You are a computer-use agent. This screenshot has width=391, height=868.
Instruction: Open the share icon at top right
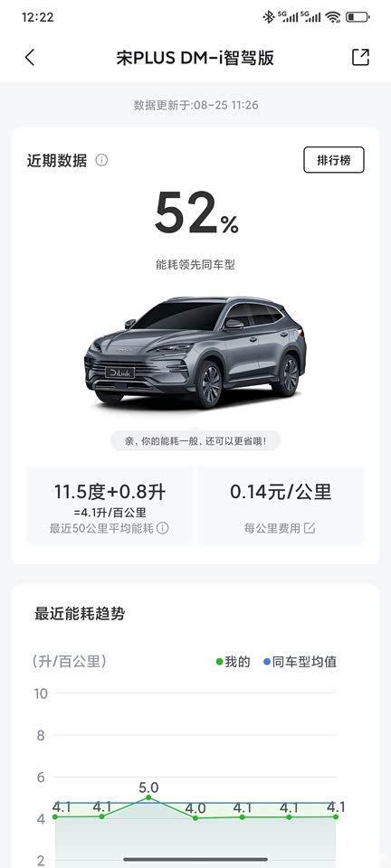[x=360, y=57]
